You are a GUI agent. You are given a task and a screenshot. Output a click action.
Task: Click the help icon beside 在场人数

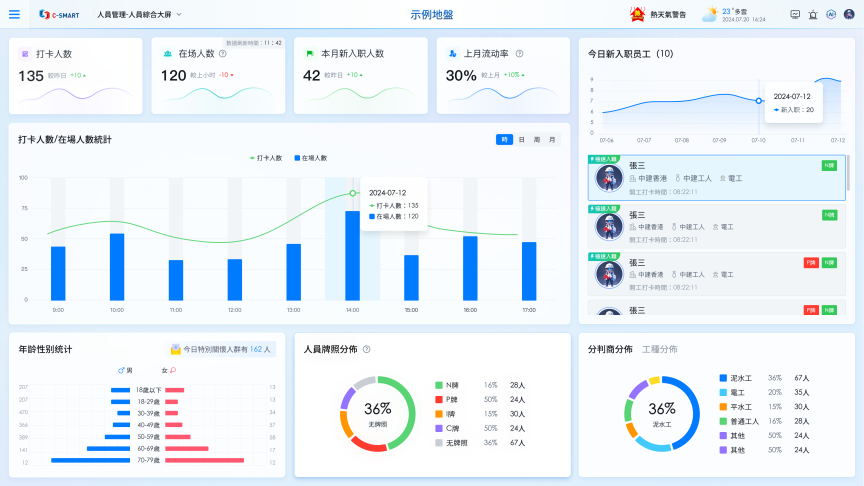pyautogui.click(x=222, y=53)
